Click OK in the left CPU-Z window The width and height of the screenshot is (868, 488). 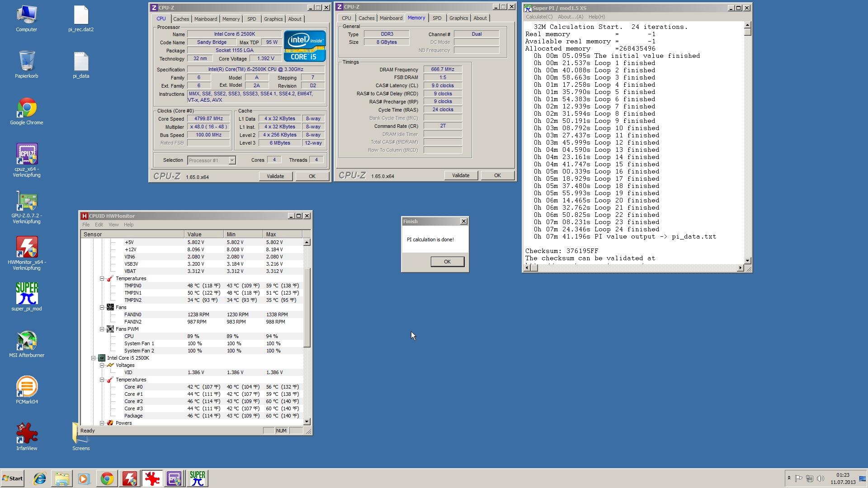pyautogui.click(x=312, y=176)
